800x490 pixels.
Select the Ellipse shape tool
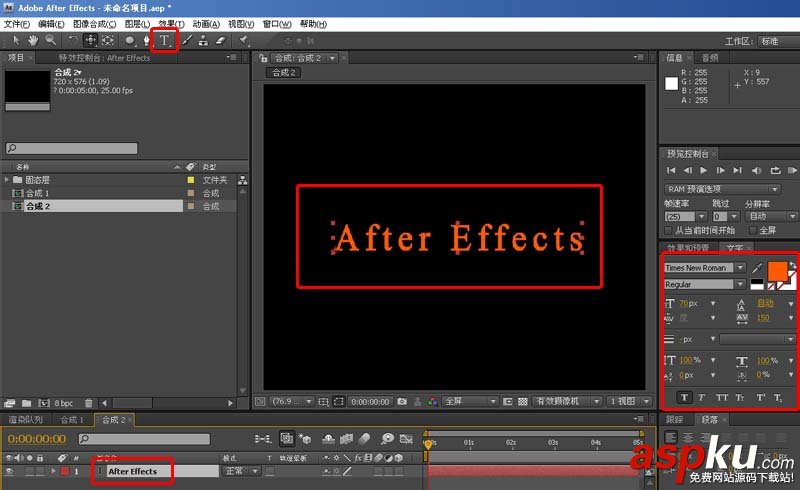(130, 40)
